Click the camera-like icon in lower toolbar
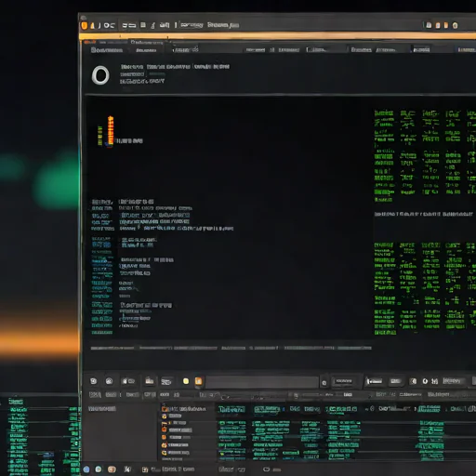This screenshot has width=476, height=476. point(109,381)
